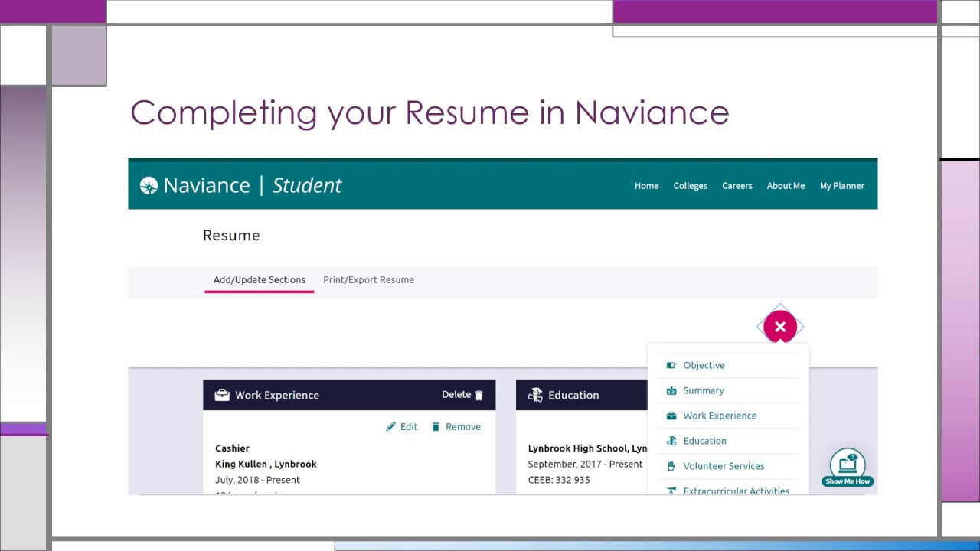The height and width of the screenshot is (551, 980).
Task: Click the pencil icon beside Edit
Action: pos(391,426)
